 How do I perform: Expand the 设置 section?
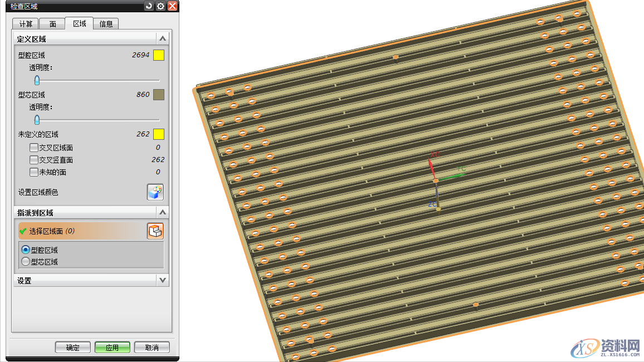pyautogui.click(x=162, y=281)
